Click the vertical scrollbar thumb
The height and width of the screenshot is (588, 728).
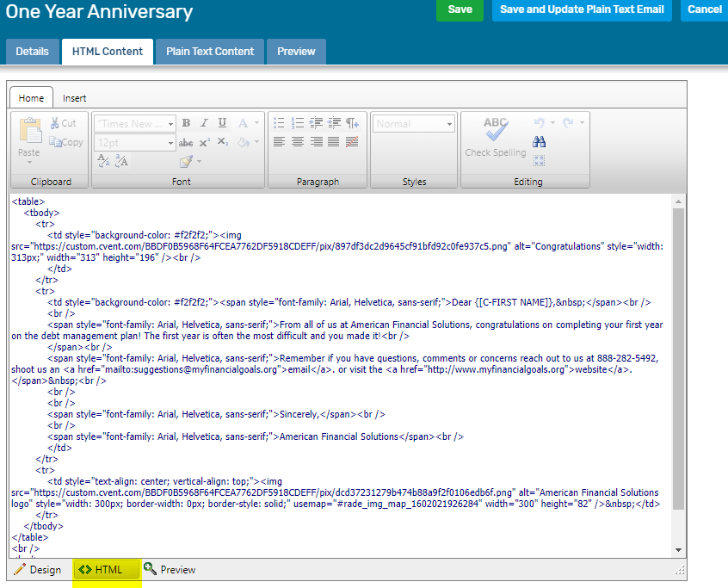tap(678, 358)
